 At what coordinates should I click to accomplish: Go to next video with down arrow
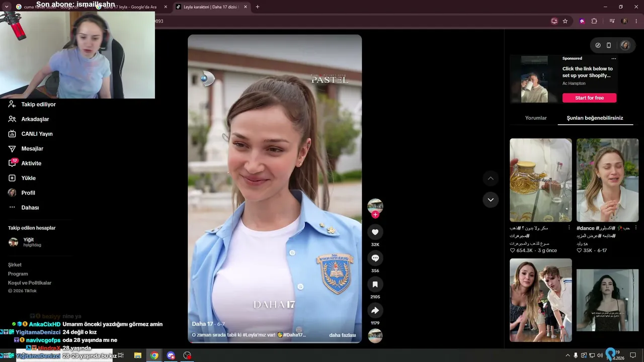pos(491,200)
